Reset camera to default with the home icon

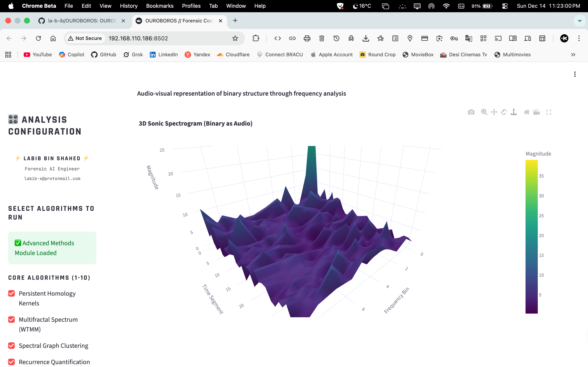pos(527,112)
